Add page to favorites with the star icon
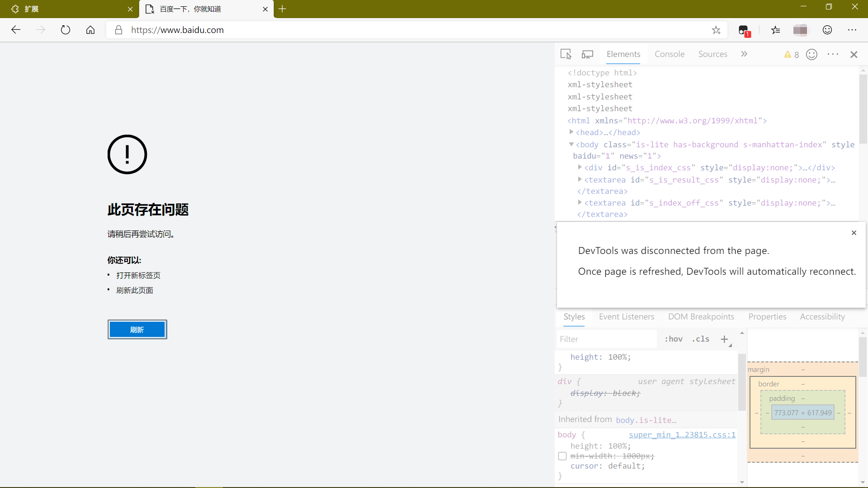868x488 pixels. click(716, 30)
